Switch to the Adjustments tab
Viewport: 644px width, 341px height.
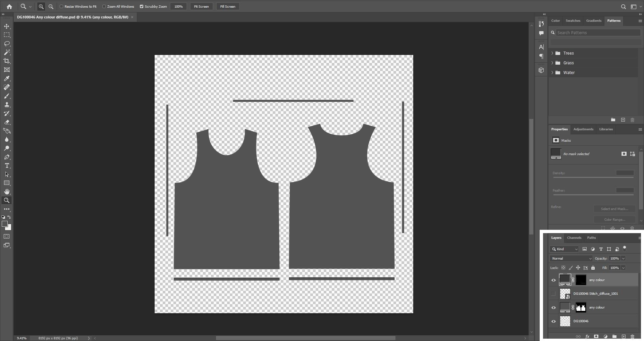click(583, 129)
